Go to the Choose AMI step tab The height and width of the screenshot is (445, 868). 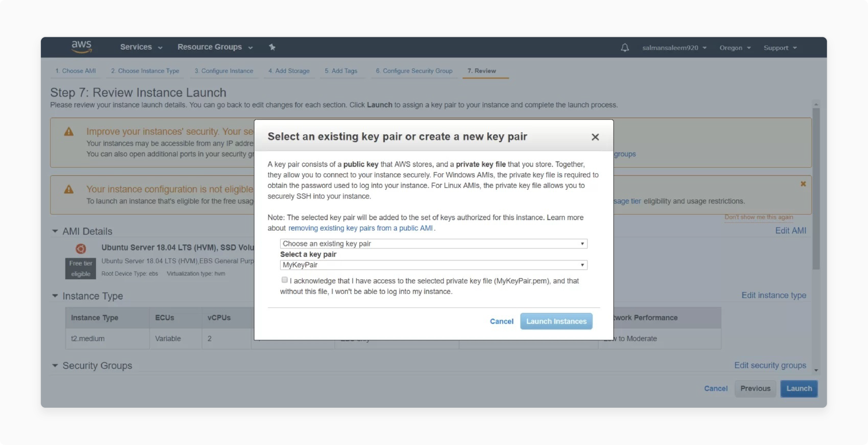coord(76,71)
